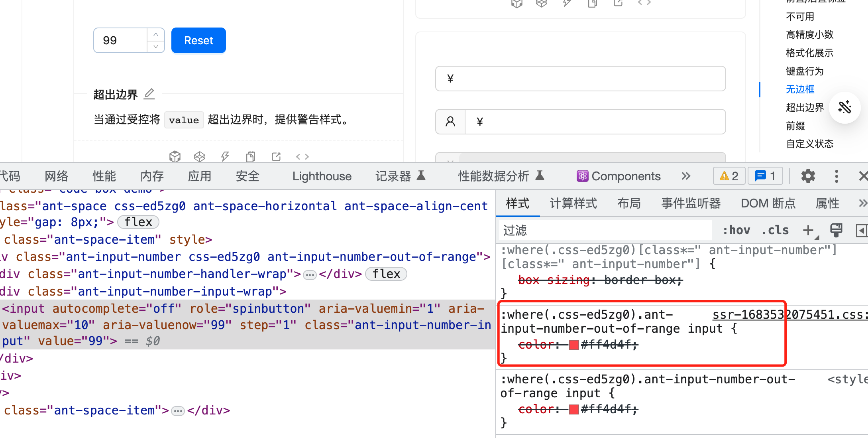The width and height of the screenshot is (868, 438).
Task: Open demo in CodeSandbox
Action: coord(175,156)
